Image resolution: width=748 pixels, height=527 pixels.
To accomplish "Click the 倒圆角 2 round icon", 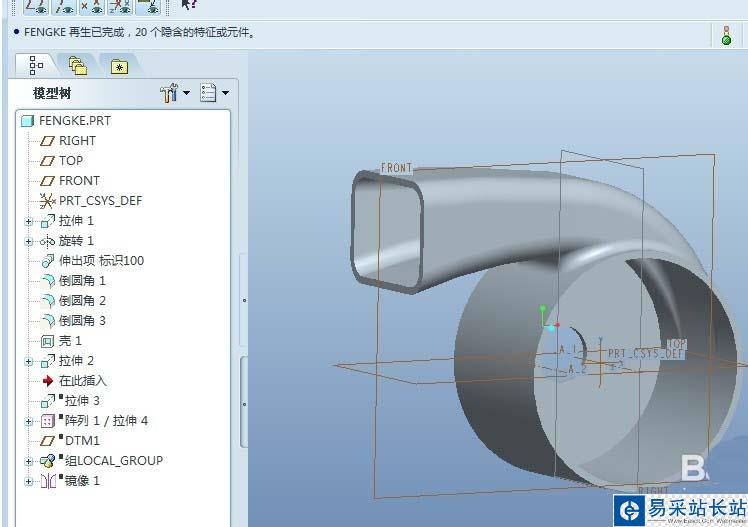I will tap(48, 301).
